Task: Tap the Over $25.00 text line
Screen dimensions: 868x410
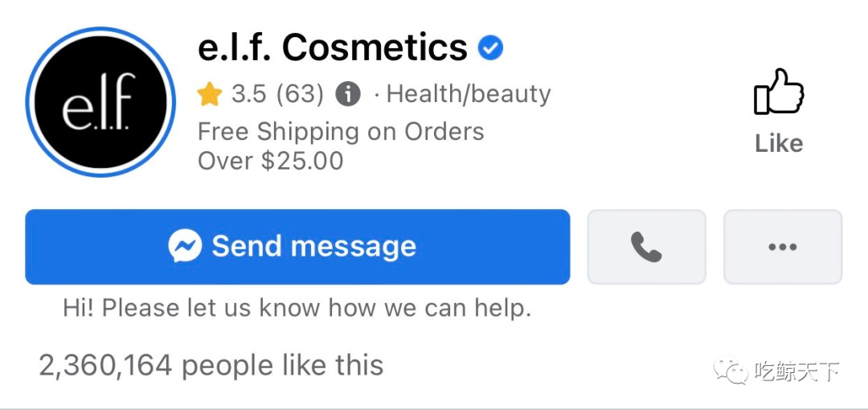Action: click(270, 160)
